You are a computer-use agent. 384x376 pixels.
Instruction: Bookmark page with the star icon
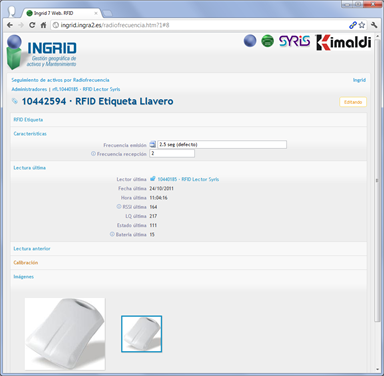coord(362,25)
